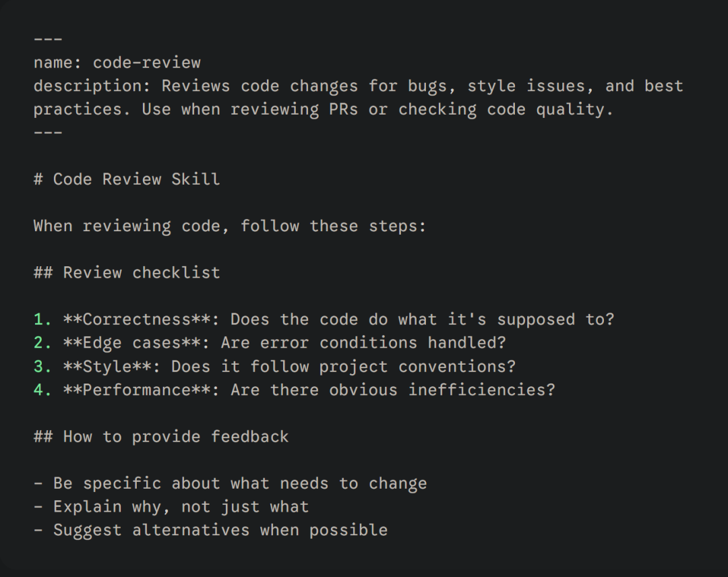Click the green list number '1.'
Screen dimensions: 728x577
(x=42, y=320)
